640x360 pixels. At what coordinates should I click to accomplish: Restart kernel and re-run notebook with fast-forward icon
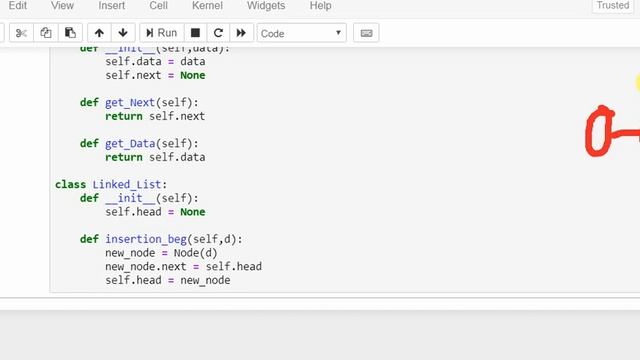pyautogui.click(x=241, y=33)
